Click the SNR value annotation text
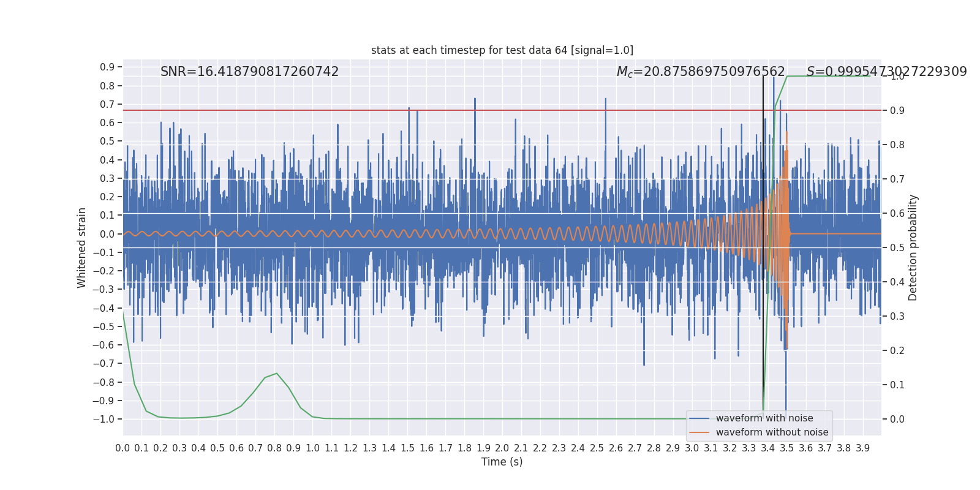This screenshot has height=490, width=980. click(x=249, y=72)
